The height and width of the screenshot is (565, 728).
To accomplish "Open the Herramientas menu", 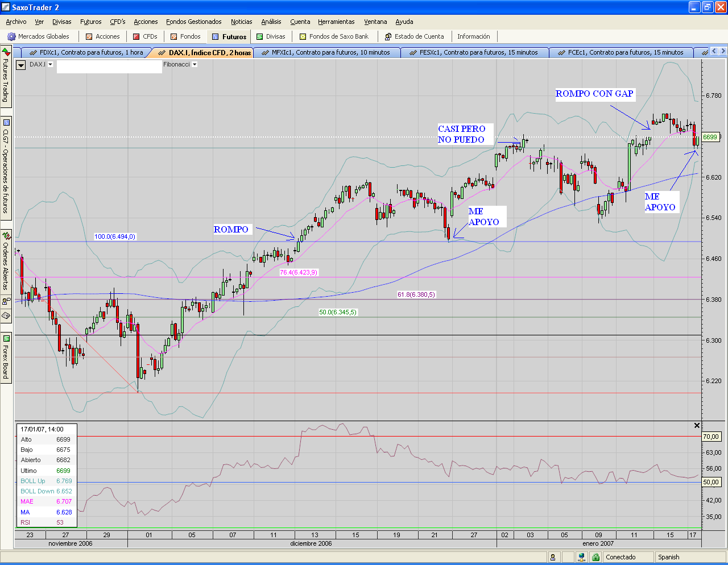I will point(336,22).
